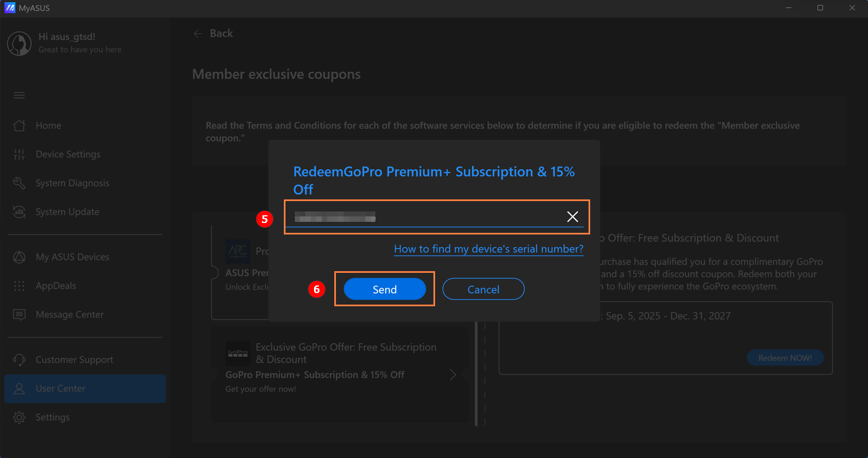Open serial number help link
868x458 pixels.
[x=488, y=249]
